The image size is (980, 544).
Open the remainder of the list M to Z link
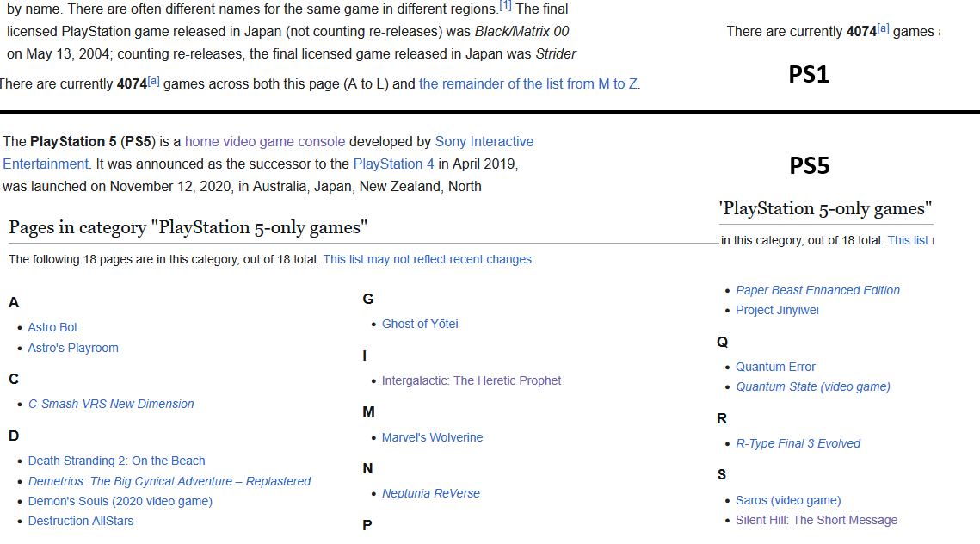coord(529,83)
